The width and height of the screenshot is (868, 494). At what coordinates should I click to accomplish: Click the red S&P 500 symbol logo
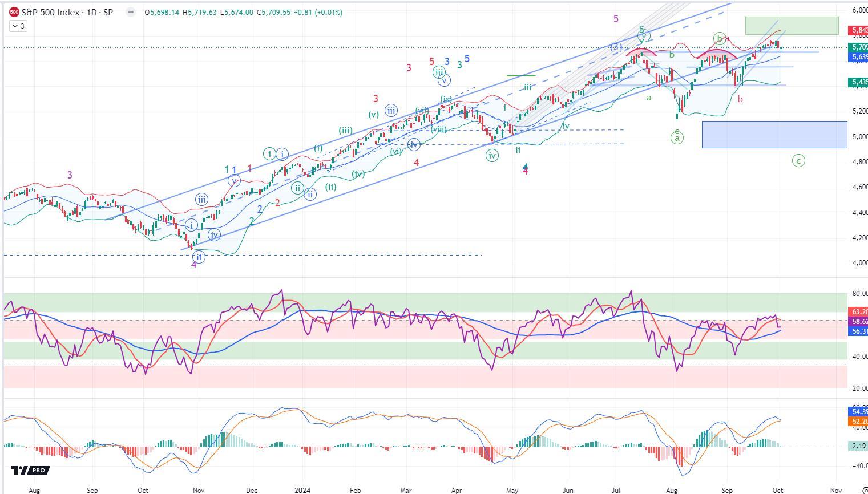tap(14, 12)
